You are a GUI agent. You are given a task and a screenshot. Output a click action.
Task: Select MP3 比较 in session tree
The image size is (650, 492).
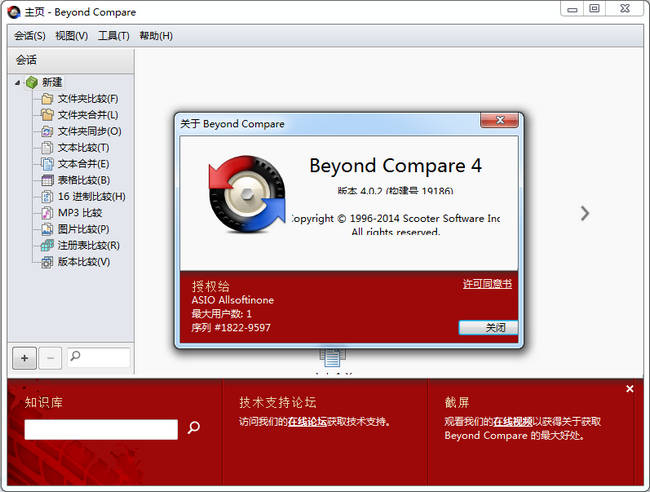click(80, 213)
